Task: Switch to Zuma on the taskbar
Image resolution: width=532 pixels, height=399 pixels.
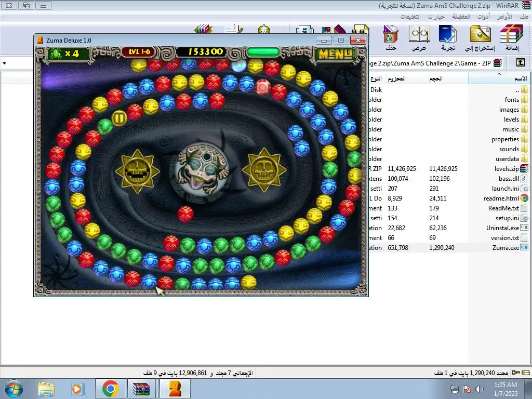Action: click(x=175, y=389)
